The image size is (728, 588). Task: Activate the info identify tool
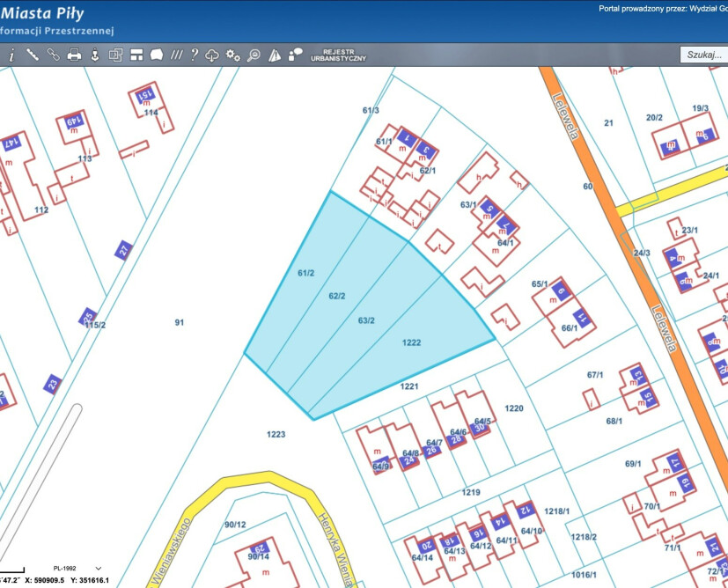11,55
